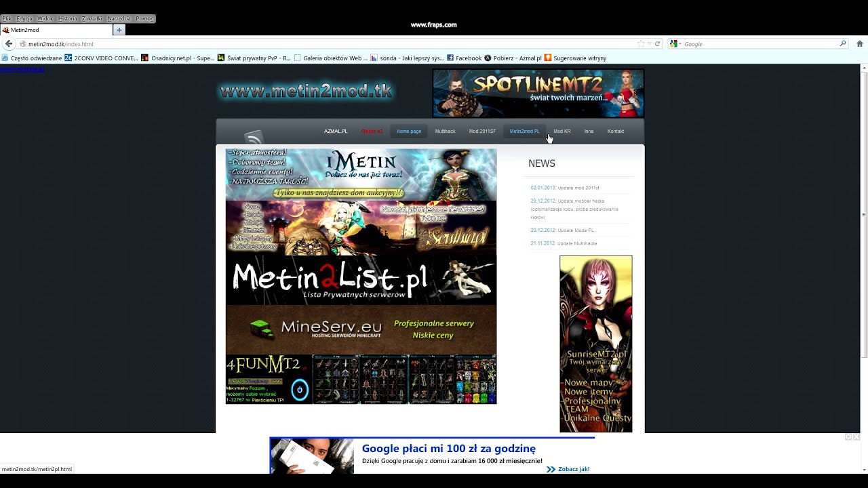Click the 02.01.2013 Update mod 2011sf news
The height and width of the screenshot is (488, 868).
click(565, 188)
